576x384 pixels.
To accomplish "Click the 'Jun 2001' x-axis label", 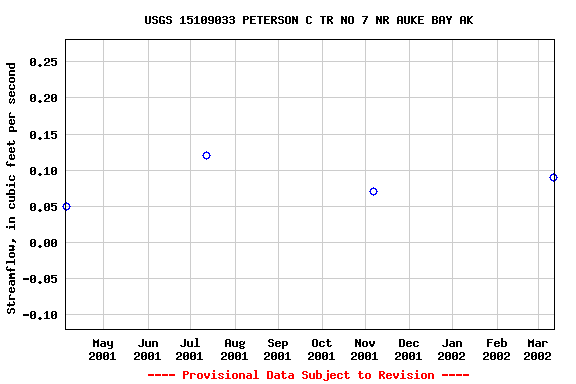I will click(147, 349).
